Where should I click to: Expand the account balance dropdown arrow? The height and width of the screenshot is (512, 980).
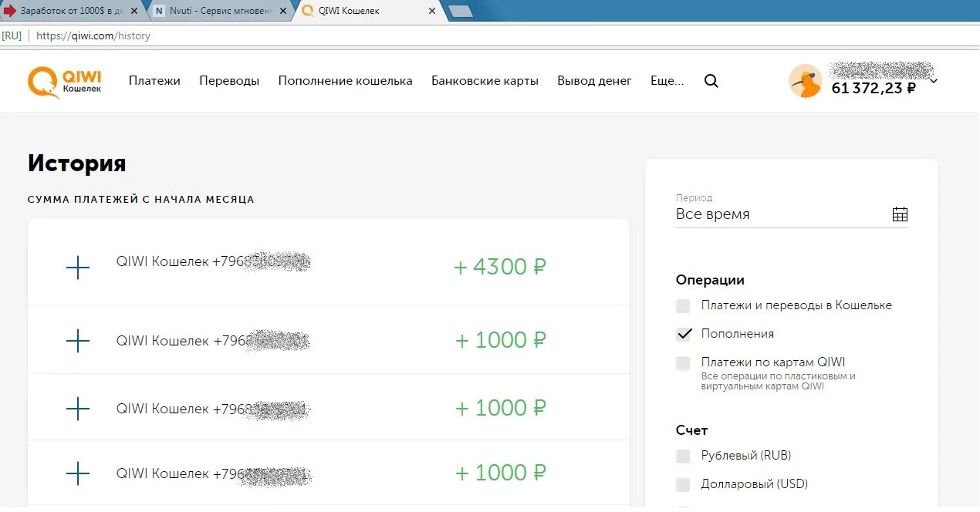tap(933, 81)
